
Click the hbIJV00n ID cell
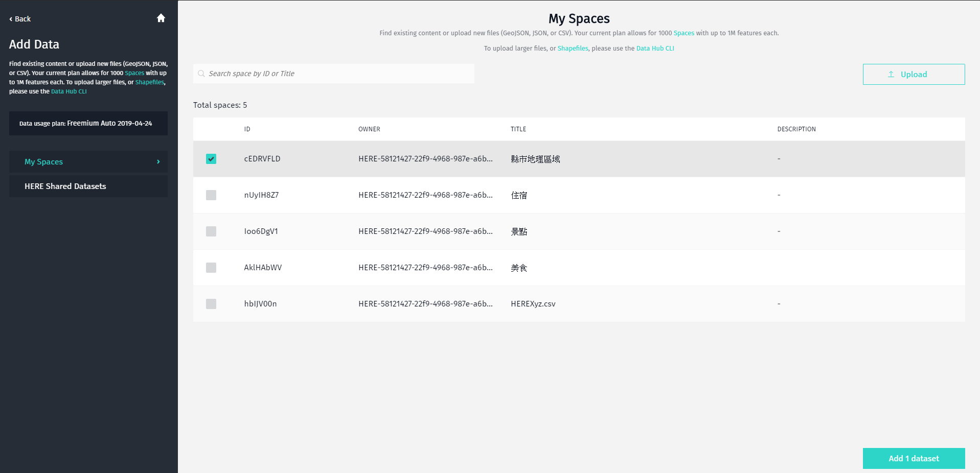click(260, 304)
